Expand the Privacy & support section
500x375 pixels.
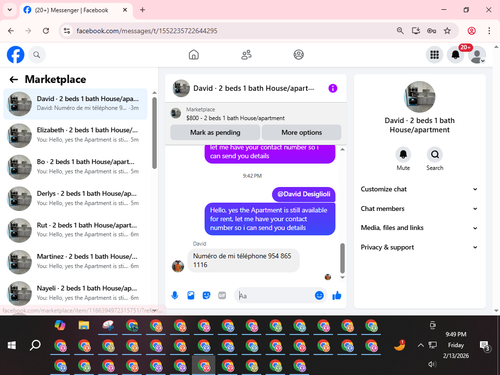(419, 247)
